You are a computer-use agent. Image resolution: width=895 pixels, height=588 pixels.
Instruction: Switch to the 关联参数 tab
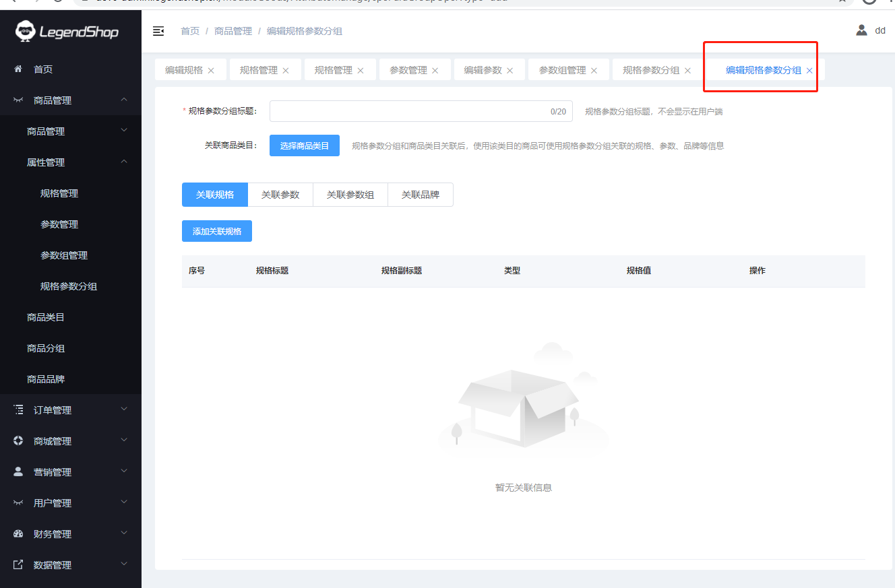tap(280, 195)
